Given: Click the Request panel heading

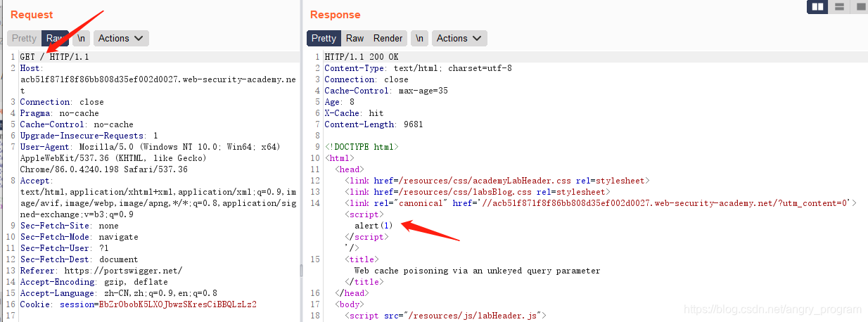Looking at the screenshot, I should point(32,15).
